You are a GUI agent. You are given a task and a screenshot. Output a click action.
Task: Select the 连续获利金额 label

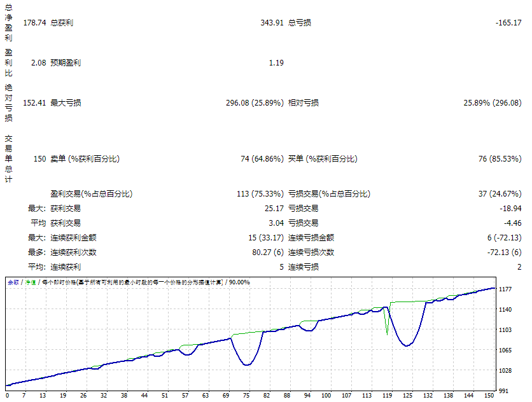pyautogui.click(x=73, y=237)
